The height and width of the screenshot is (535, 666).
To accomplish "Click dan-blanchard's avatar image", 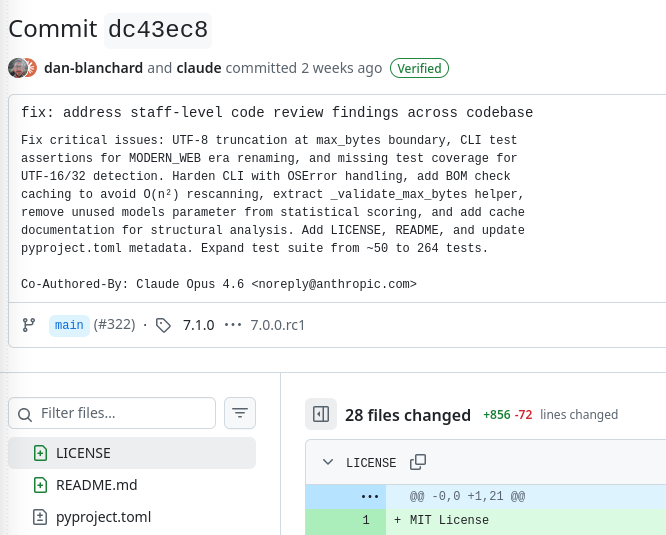I will [17, 68].
